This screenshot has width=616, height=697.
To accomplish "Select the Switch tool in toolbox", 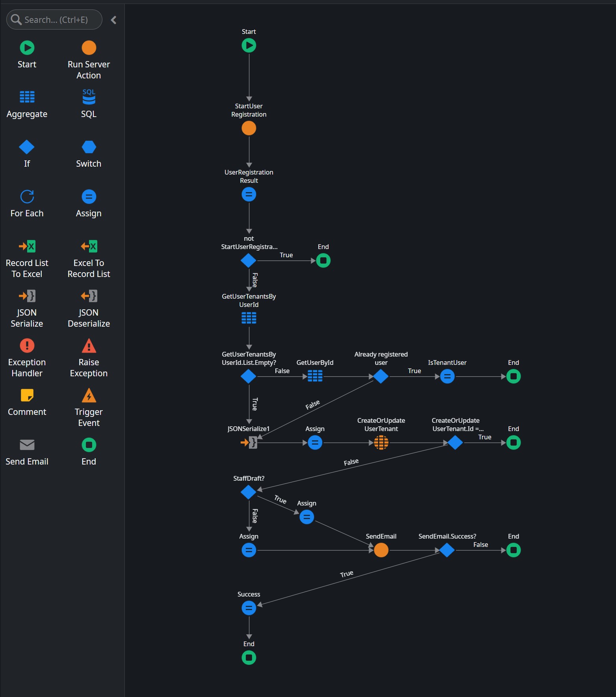I will click(89, 154).
